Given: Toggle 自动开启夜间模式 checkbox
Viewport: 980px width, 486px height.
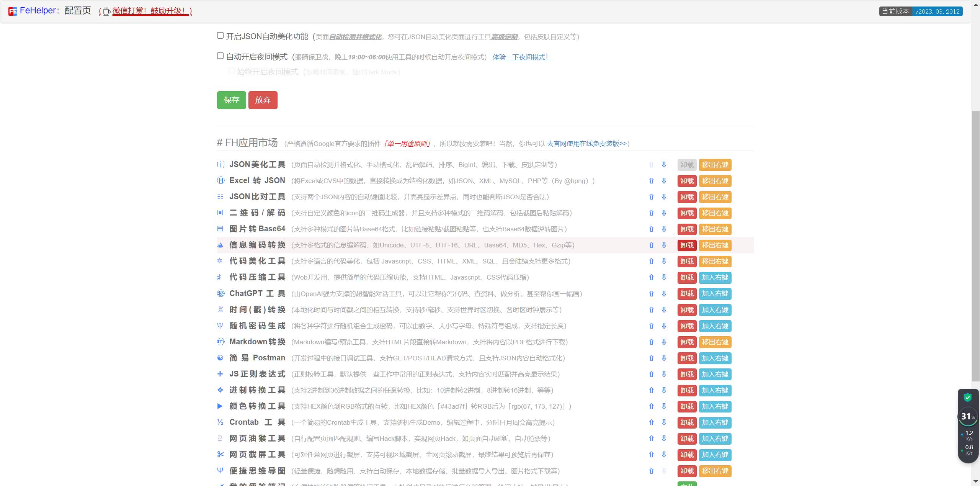Looking at the screenshot, I should click(x=220, y=56).
